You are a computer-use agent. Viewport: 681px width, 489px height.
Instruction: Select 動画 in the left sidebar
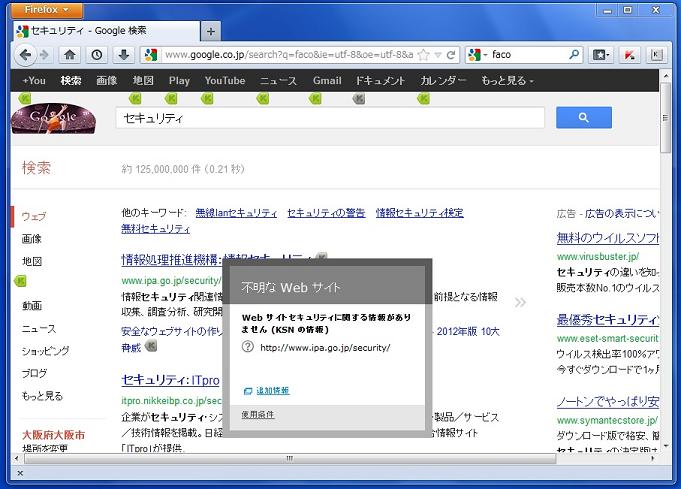tap(32, 306)
